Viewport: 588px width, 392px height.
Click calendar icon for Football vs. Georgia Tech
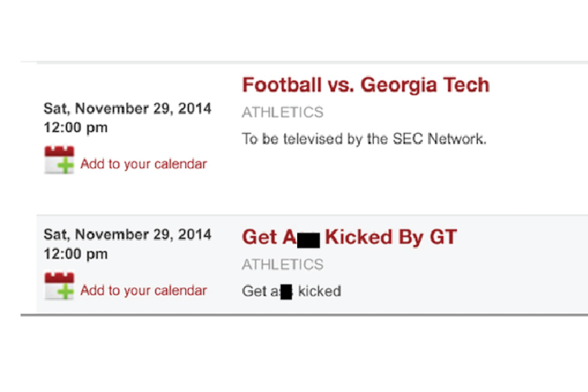[59, 160]
